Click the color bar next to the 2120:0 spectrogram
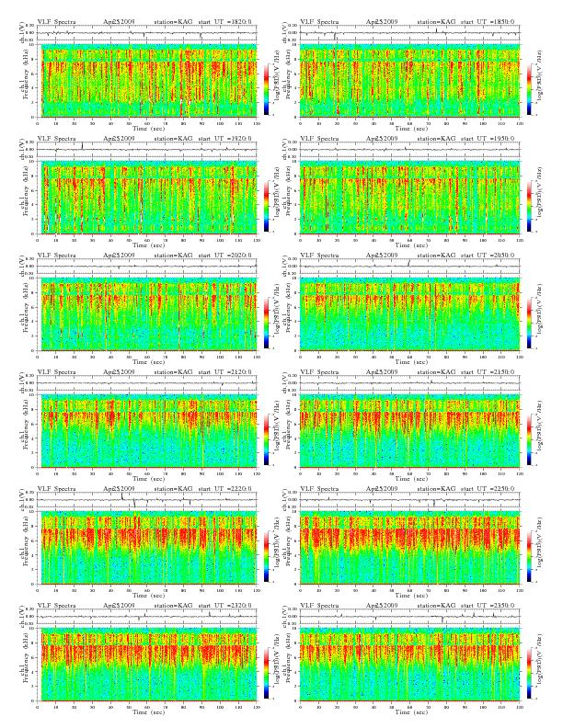The height and width of the screenshot is (728, 563). point(266,439)
